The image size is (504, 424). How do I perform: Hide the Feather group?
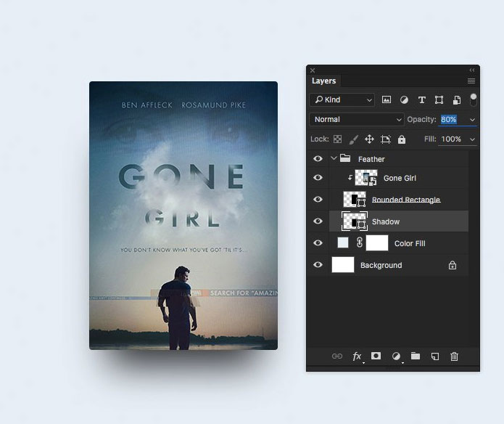(318, 158)
